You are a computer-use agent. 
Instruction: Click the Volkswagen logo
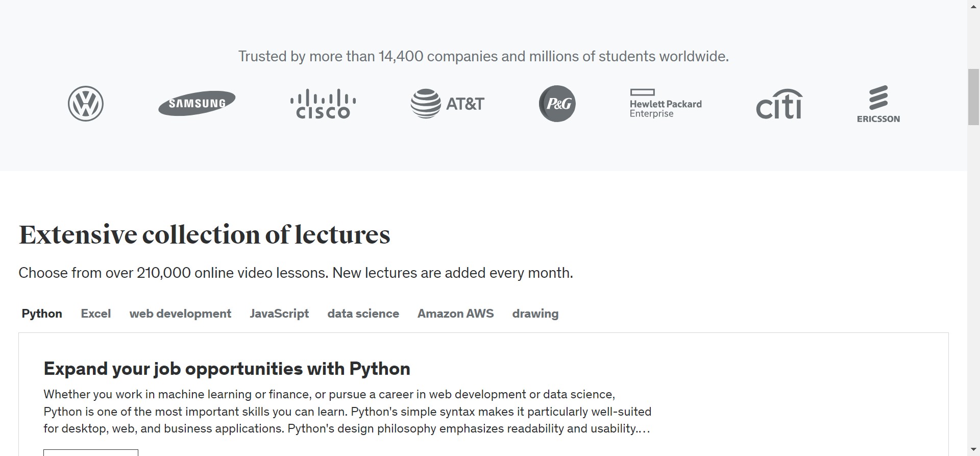[x=86, y=104]
